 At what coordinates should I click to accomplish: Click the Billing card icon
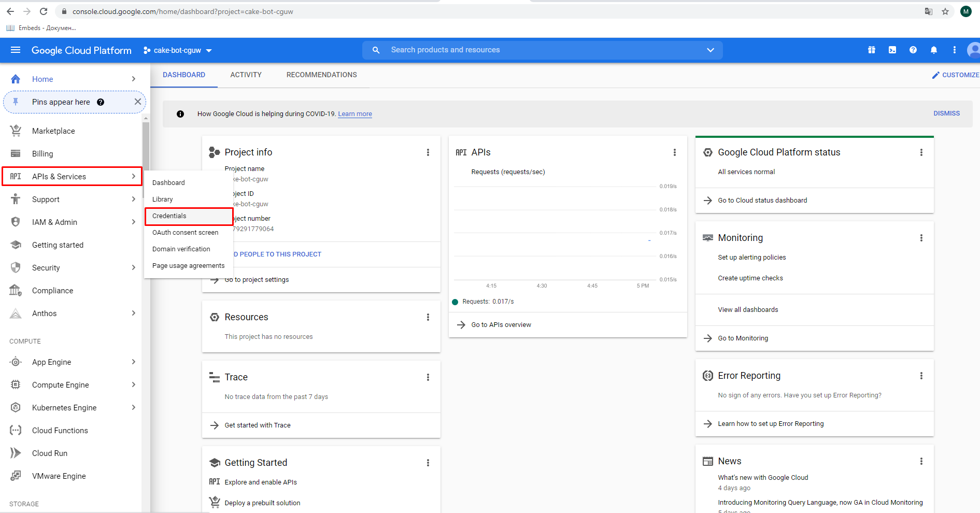16,154
